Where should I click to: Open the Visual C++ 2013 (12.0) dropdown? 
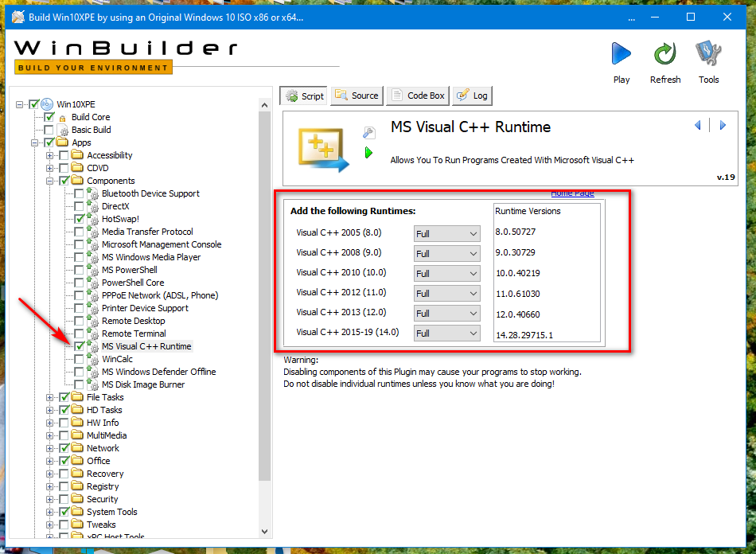447,314
